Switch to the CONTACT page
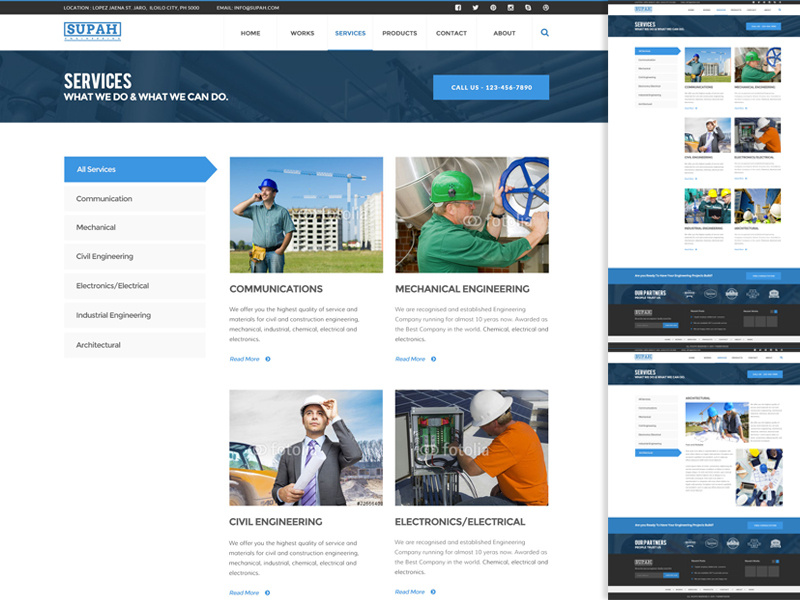Viewport: 800px width, 600px height. coord(451,32)
